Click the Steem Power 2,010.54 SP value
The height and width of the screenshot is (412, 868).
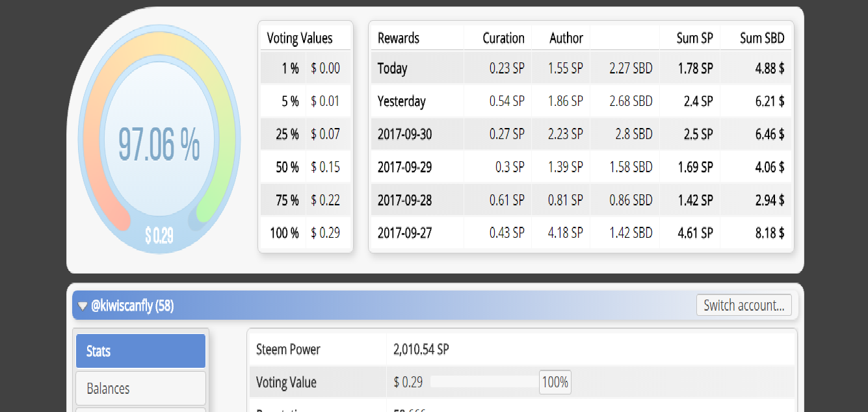(421, 350)
